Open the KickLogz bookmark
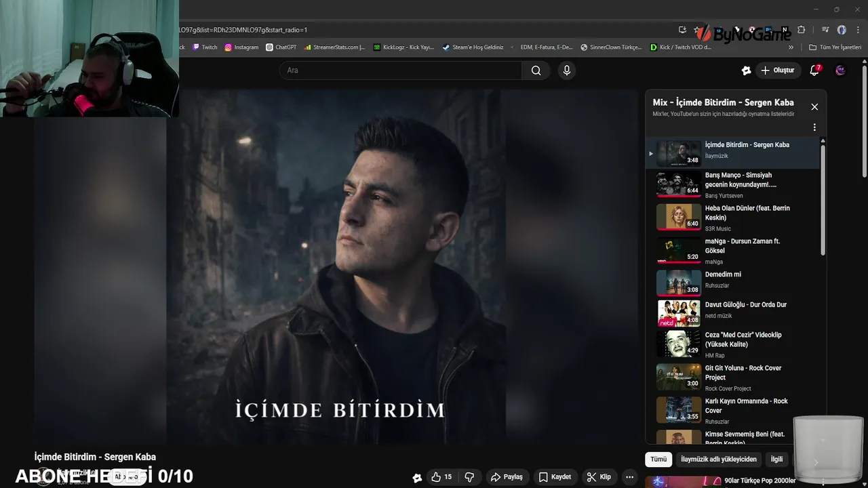 [x=404, y=47]
